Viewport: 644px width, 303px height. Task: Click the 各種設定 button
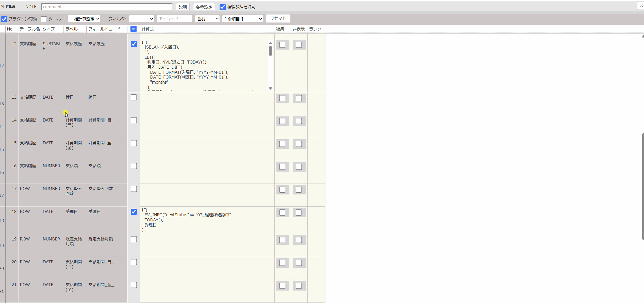204,7
